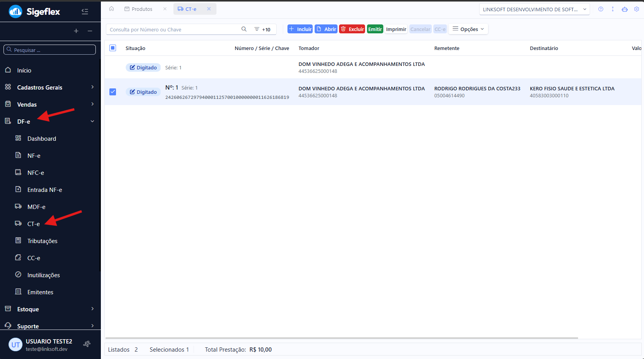This screenshot has height=359, width=644.
Task: Sort by the Tomador column header
Action: pyautogui.click(x=309, y=48)
